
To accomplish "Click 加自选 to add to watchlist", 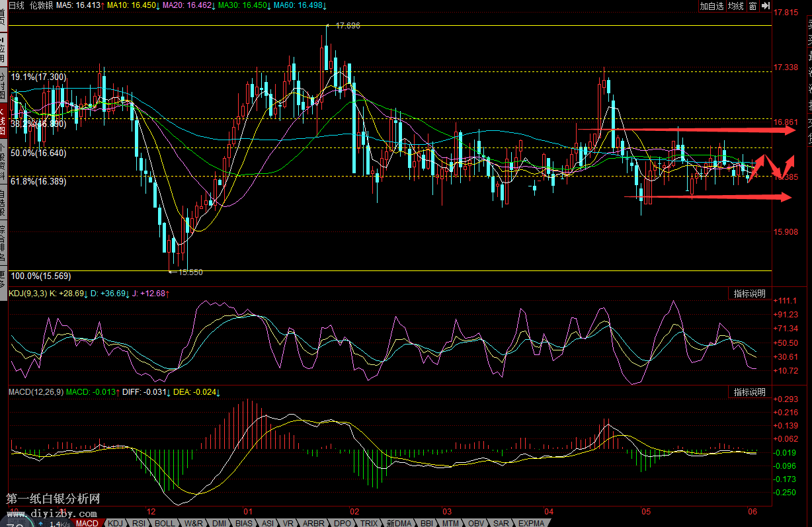I will coord(712,6).
